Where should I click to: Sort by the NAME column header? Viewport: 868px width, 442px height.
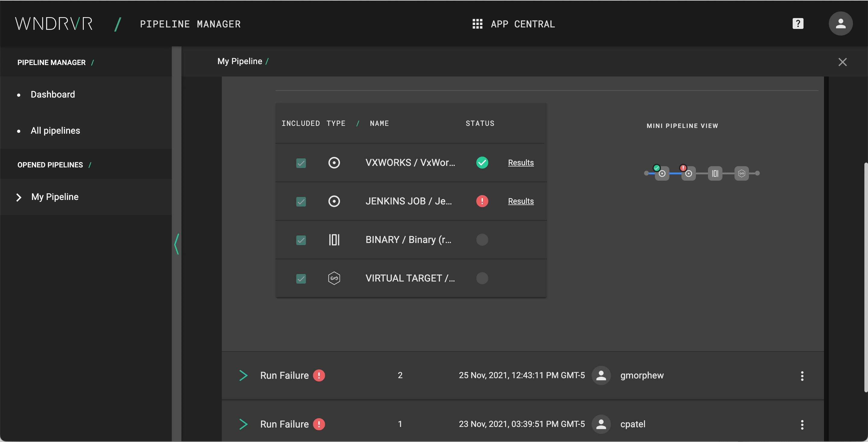pyautogui.click(x=379, y=123)
